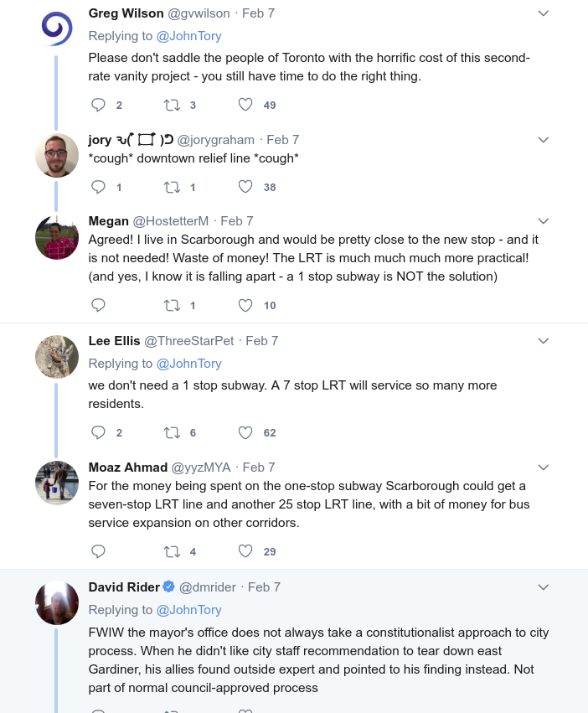This screenshot has height=713, width=588.
Task: Visit the @dmrider profile handle
Action: [208, 587]
